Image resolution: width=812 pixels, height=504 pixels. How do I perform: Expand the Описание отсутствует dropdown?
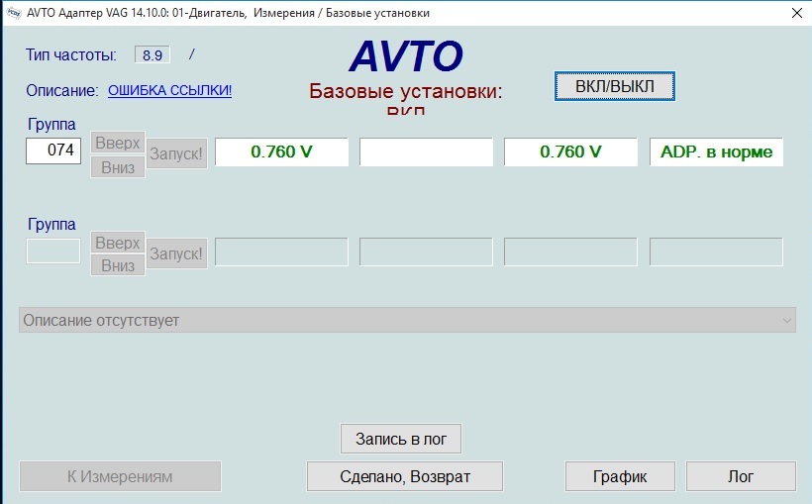tap(407, 320)
